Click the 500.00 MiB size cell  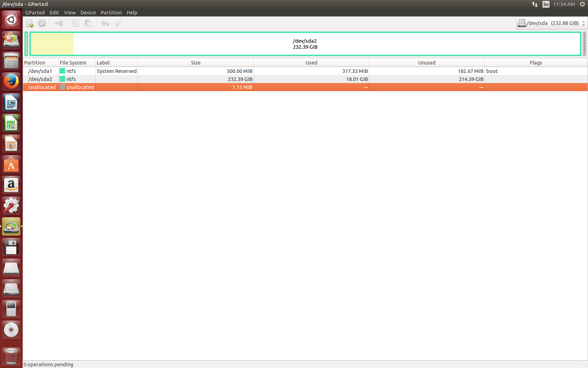(196, 71)
